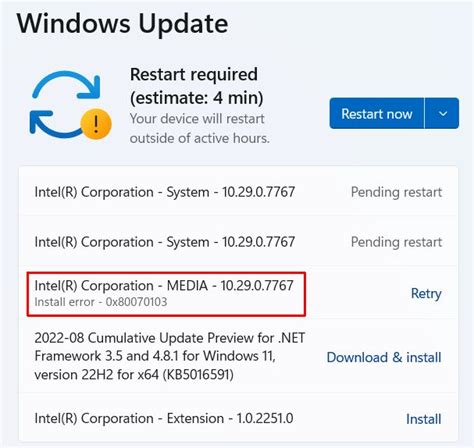
Task: Install the Intel Extension 1.0.2251.0 update
Action: tap(423, 419)
